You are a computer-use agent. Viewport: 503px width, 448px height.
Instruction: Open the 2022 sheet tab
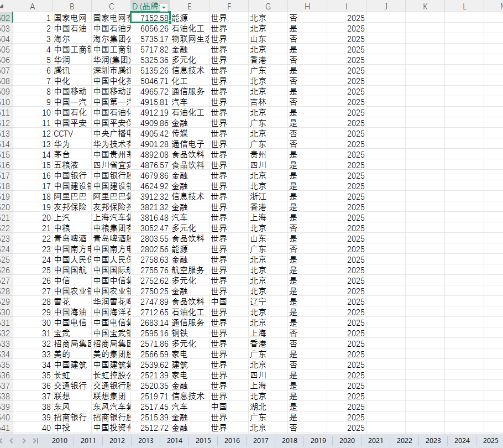(x=405, y=441)
